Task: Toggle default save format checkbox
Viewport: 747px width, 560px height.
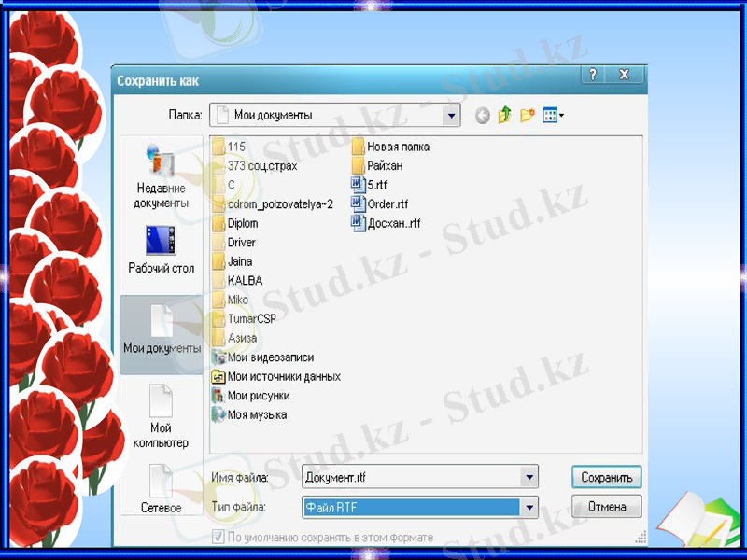Action: click(218, 538)
